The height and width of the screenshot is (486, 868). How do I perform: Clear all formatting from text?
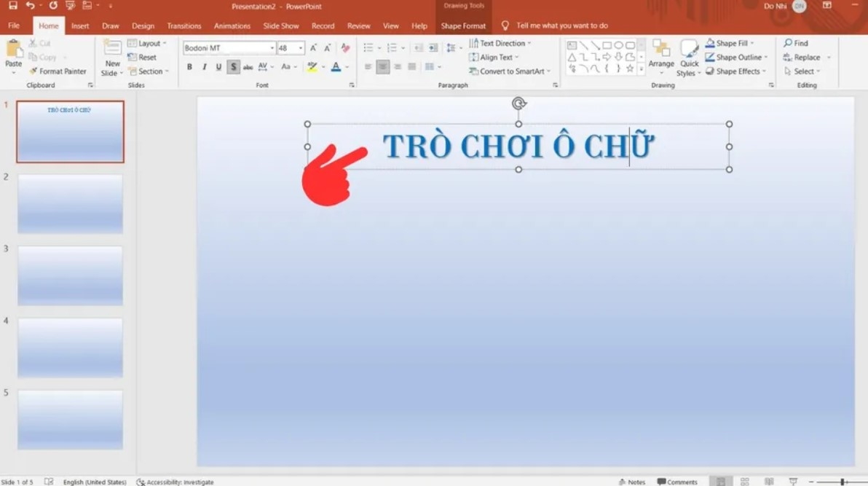pos(345,48)
